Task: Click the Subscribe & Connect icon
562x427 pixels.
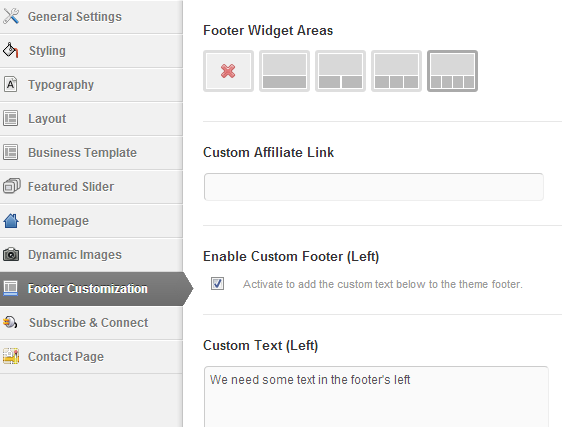Action: pyautogui.click(x=10, y=322)
